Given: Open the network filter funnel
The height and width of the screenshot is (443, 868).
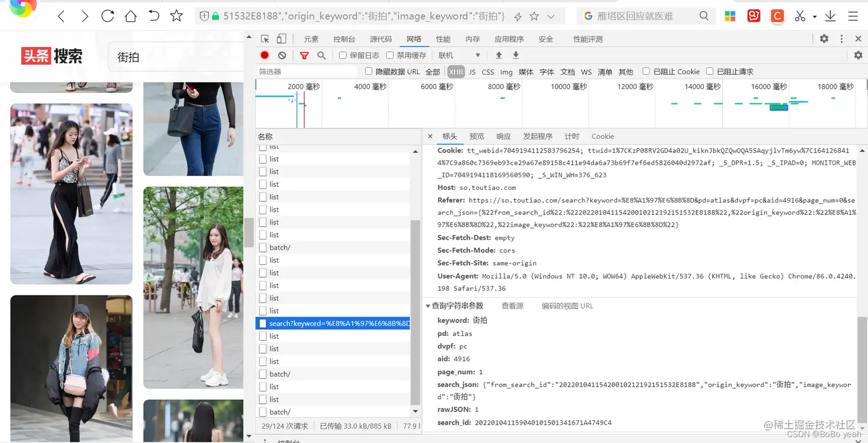Looking at the screenshot, I should (x=304, y=55).
